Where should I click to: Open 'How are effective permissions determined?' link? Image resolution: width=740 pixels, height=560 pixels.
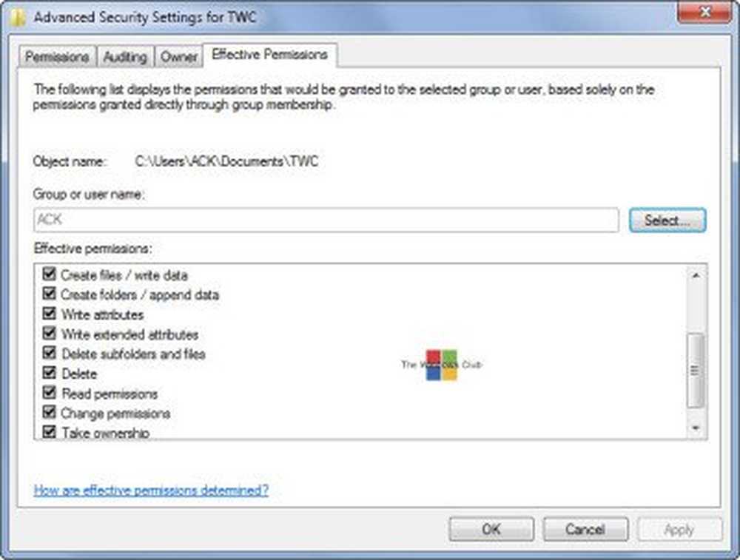click(x=151, y=490)
